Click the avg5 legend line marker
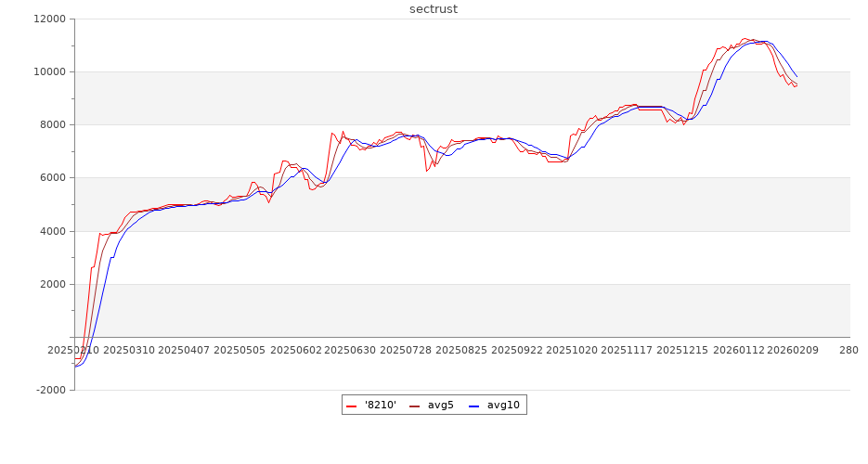Image resolution: width=868 pixels, height=464 pixels. click(x=414, y=406)
